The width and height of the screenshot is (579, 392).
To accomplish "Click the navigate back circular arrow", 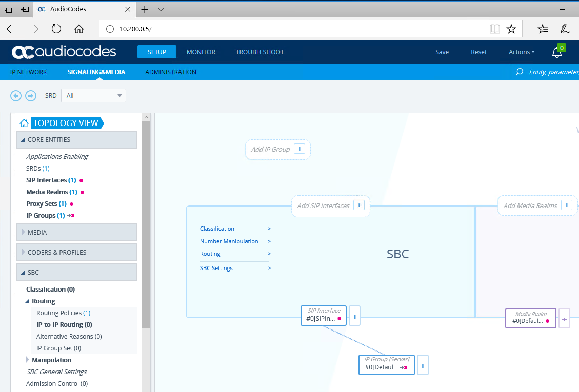I will pyautogui.click(x=16, y=96).
